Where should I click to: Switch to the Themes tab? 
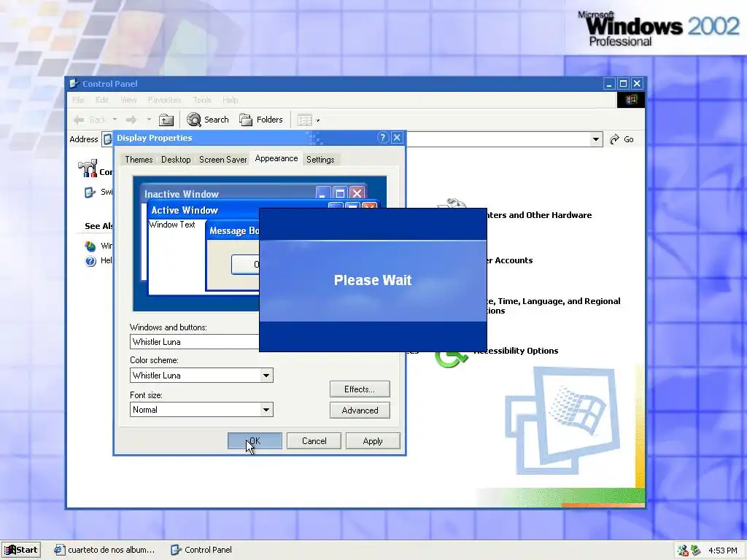click(139, 160)
